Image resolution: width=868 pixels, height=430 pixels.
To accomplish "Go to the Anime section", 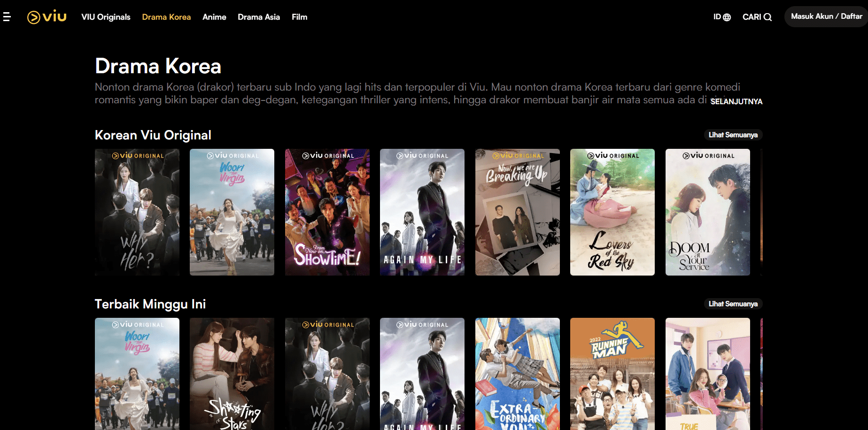I will click(214, 17).
